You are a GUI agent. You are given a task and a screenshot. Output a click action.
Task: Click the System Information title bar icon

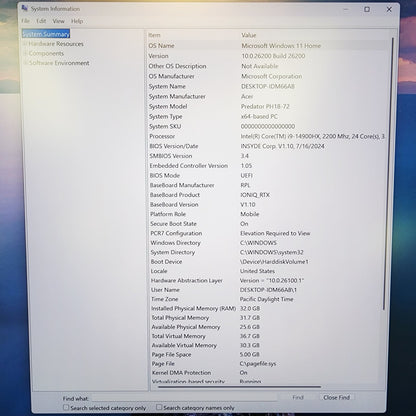coord(25,8)
